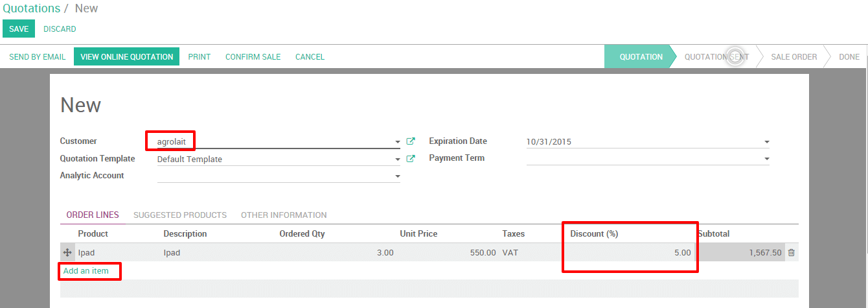Image resolution: width=868 pixels, height=308 pixels.
Task: Click the Discount (%) value cell
Action: (x=630, y=253)
